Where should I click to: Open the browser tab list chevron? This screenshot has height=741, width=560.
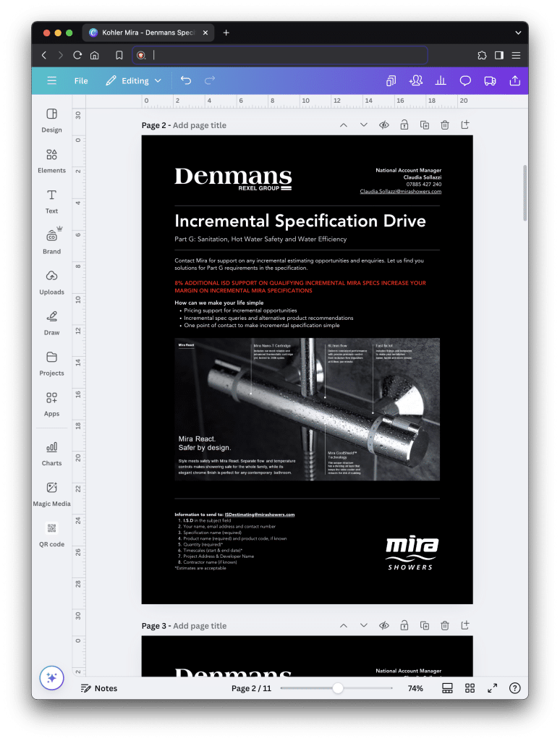click(x=518, y=33)
